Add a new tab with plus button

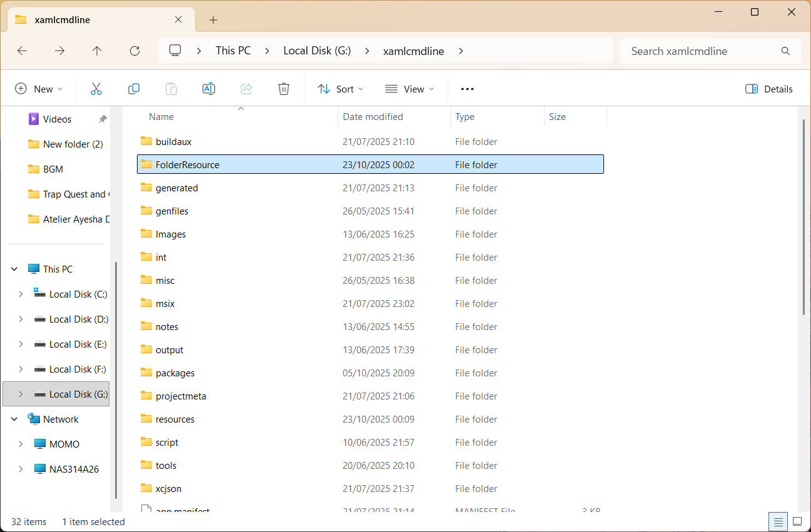click(213, 20)
